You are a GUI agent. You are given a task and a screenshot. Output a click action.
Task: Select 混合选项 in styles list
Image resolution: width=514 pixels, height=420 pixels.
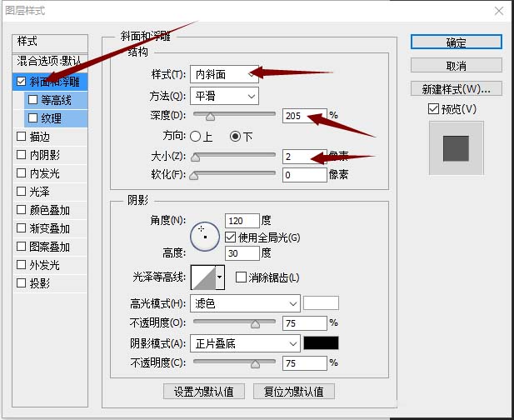51,62
